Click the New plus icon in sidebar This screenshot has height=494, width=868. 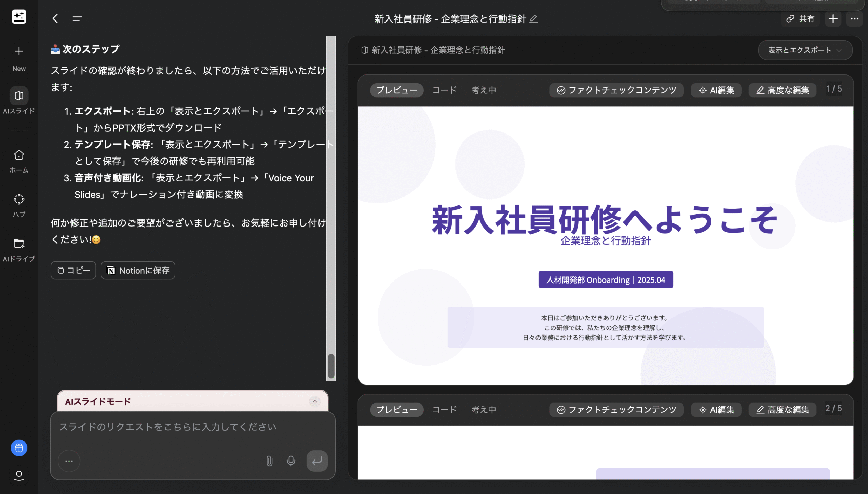pos(19,51)
